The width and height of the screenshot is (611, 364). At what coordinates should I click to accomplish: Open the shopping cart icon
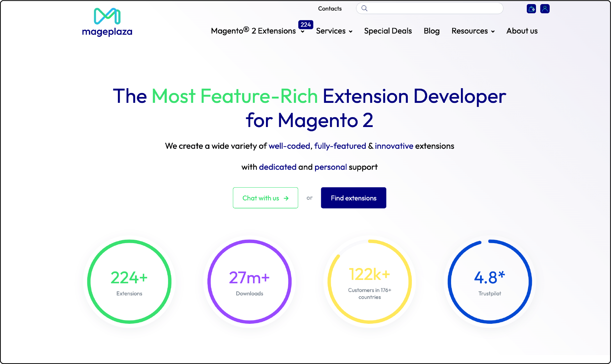(x=531, y=9)
